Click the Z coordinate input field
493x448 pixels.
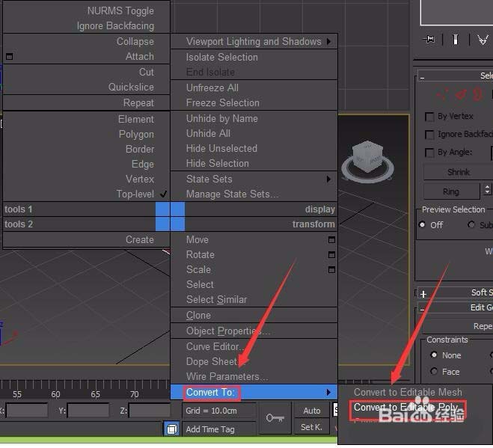point(150,411)
